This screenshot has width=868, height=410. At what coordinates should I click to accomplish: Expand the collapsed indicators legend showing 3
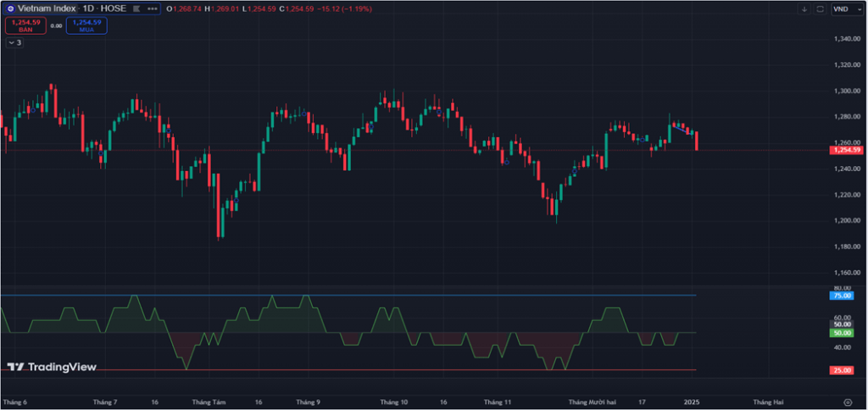click(x=14, y=42)
